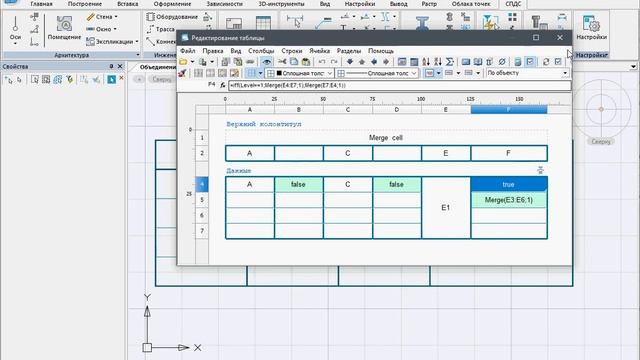This screenshot has width=640, height=360.
Task: Toggle highlighted text alignment button
Action: tap(429, 73)
